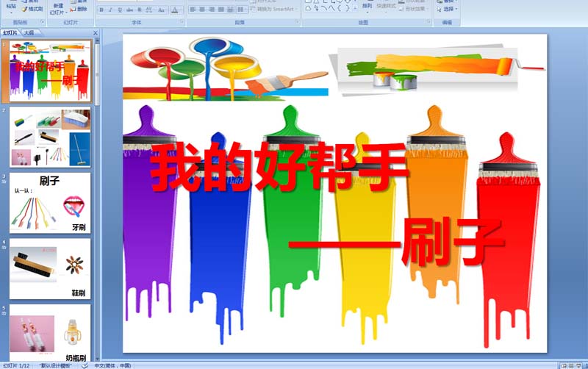Open the Paste (粘贴) dropdown arrow
The image size is (588, 369).
click(x=11, y=12)
